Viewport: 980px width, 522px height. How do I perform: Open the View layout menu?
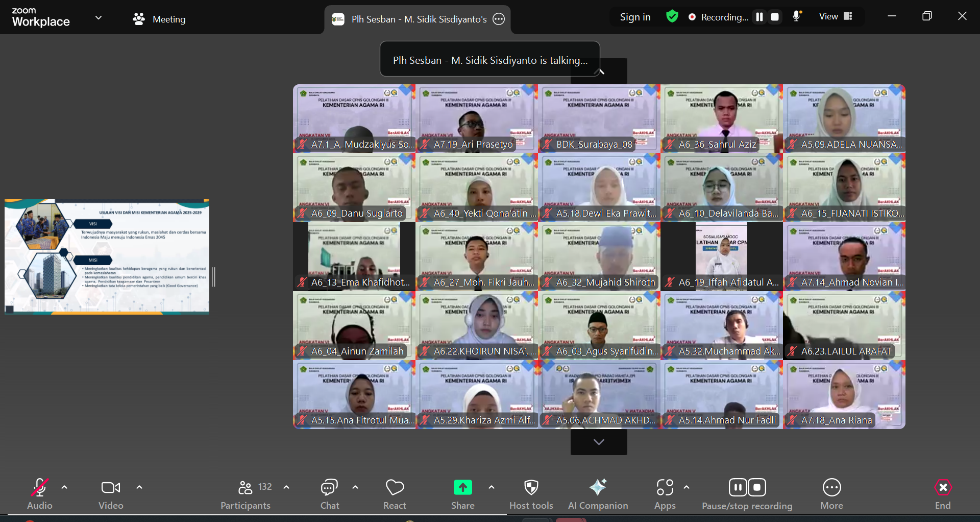(836, 16)
